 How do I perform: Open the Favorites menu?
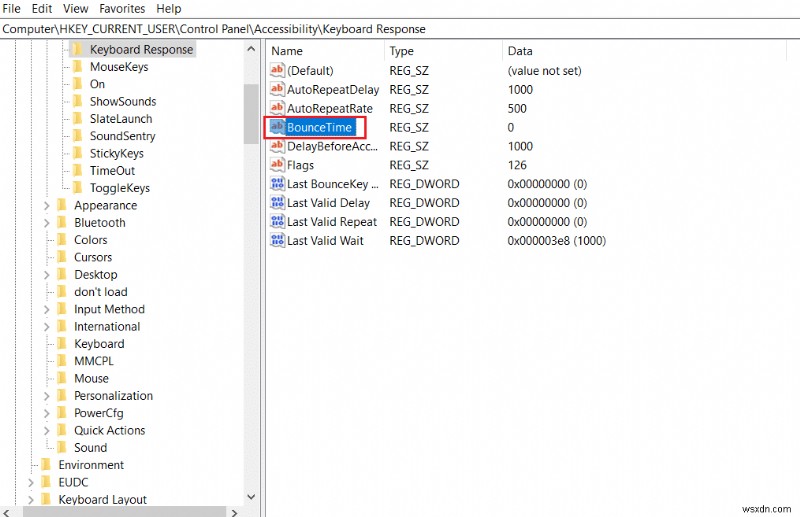[x=122, y=9]
